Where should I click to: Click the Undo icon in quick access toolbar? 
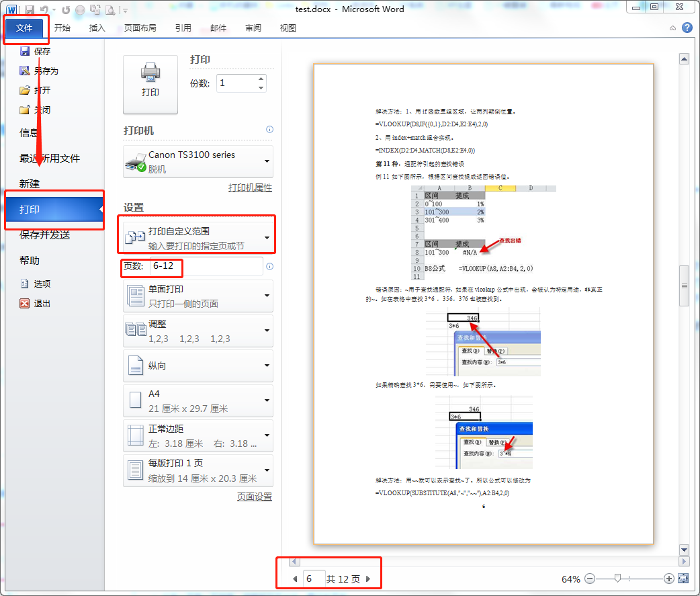pos(44,9)
